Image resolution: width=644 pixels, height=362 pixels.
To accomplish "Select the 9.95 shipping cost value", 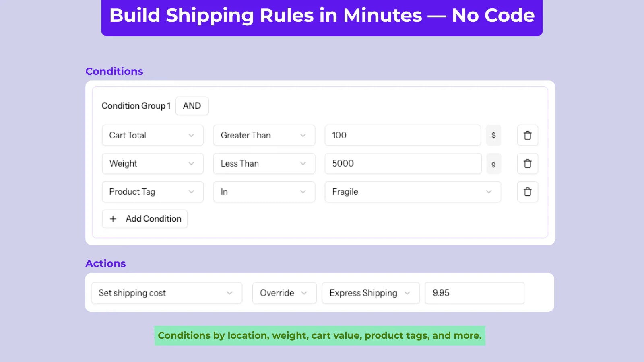I will (x=474, y=293).
